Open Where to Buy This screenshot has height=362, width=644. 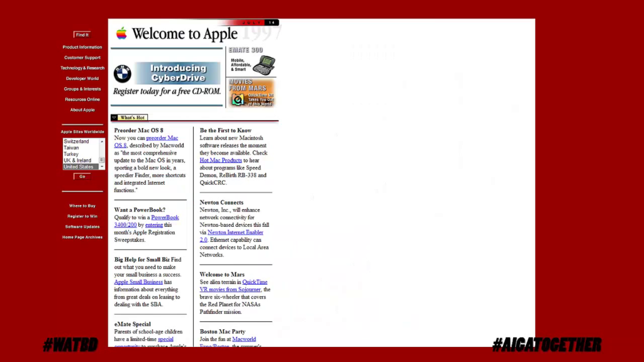[82, 206]
